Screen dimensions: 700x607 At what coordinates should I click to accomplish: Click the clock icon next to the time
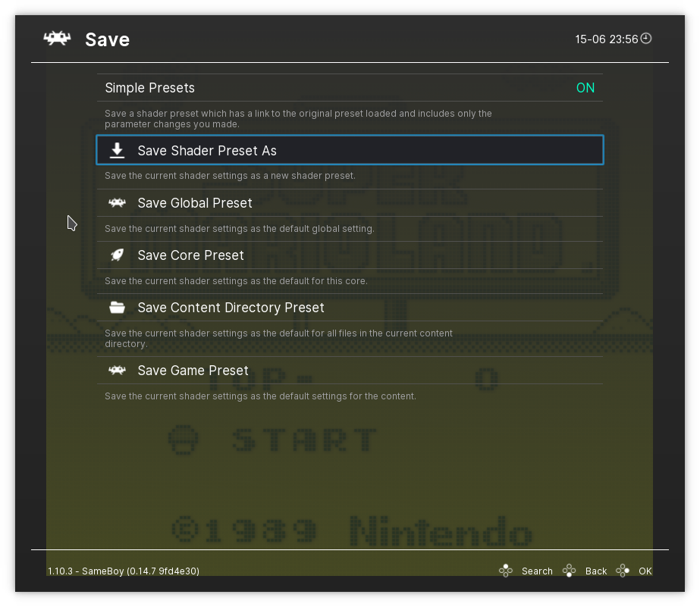(646, 39)
